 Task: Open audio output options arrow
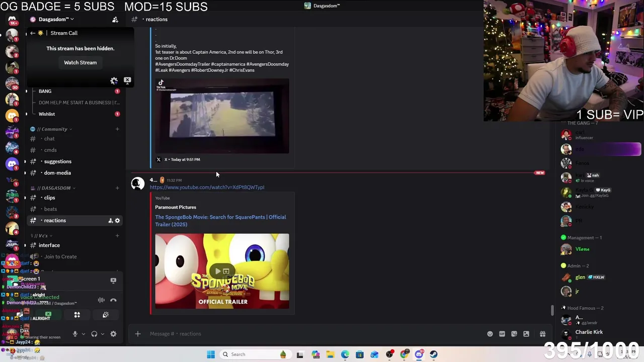103,334
